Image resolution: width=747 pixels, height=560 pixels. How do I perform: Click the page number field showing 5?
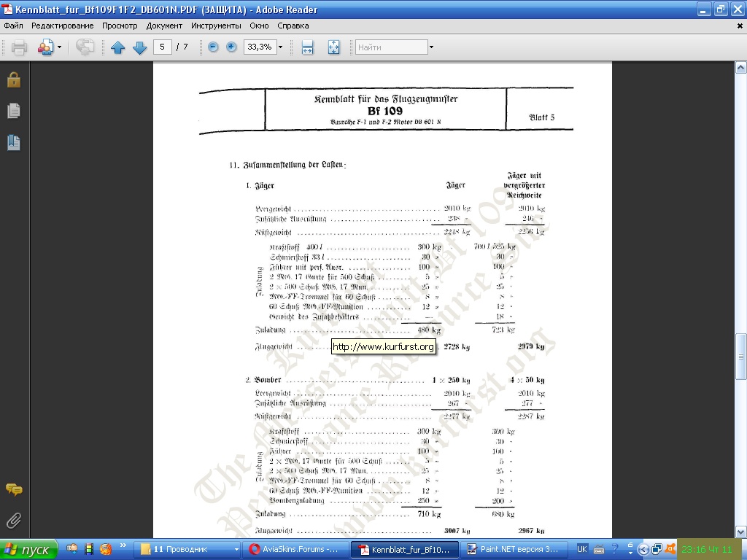(x=163, y=47)
